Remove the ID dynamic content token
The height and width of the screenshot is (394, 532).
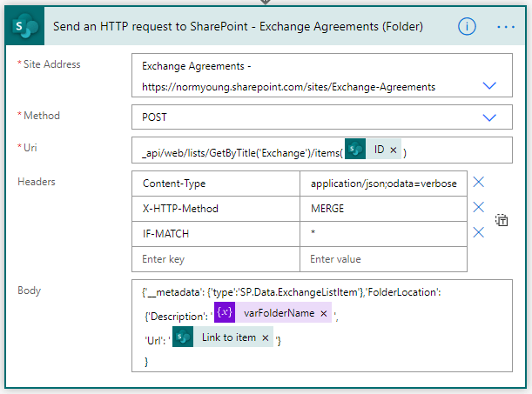[x=394, y=150]
